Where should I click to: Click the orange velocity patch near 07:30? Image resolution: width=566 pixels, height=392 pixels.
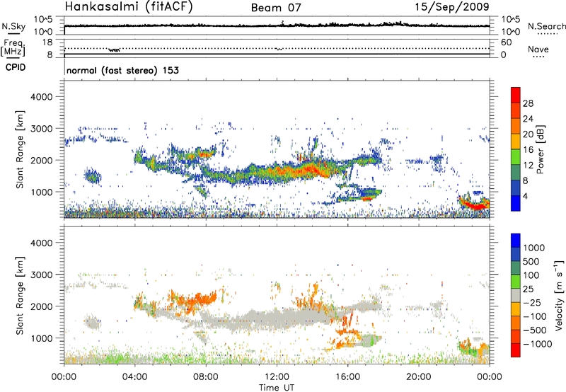[x=197, y=299]
